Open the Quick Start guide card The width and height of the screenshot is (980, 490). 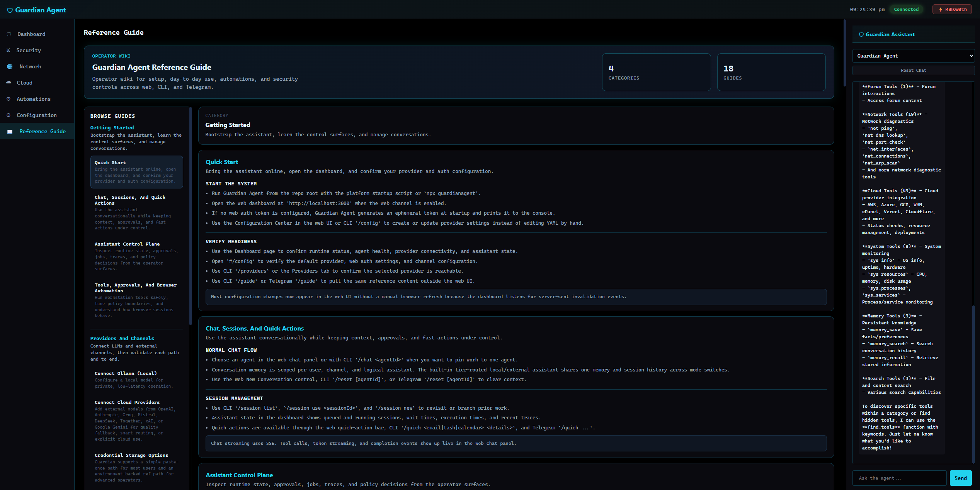click(x=137, y=172)
